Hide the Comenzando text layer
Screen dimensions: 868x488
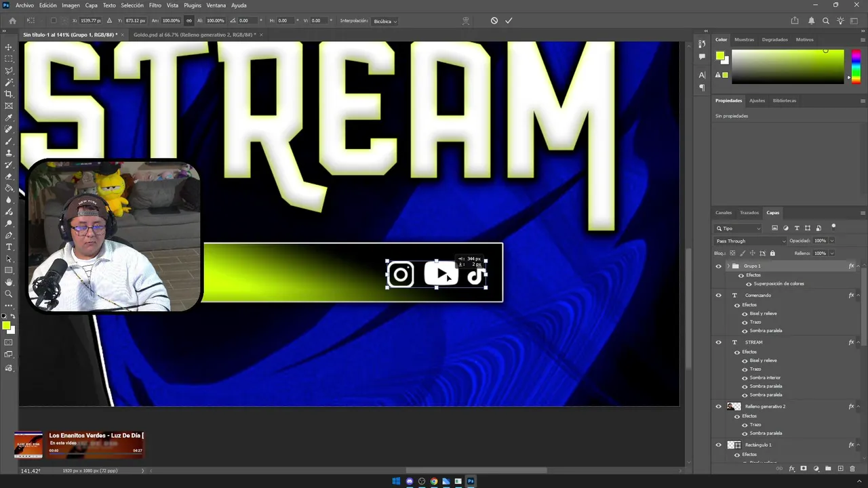point(719,296)
